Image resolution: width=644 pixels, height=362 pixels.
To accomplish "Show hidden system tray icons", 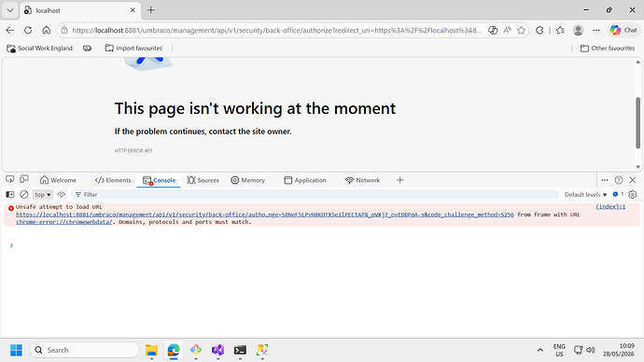I will point(540,350).
